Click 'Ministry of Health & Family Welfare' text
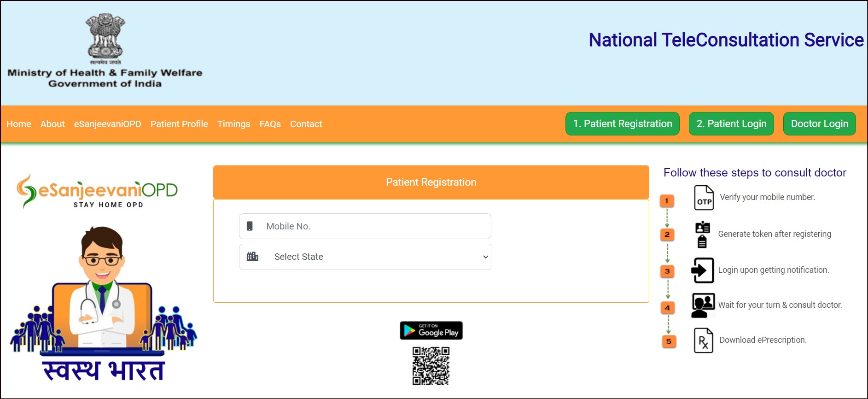The width and height of the screenshot is (868, 399). 105,73
